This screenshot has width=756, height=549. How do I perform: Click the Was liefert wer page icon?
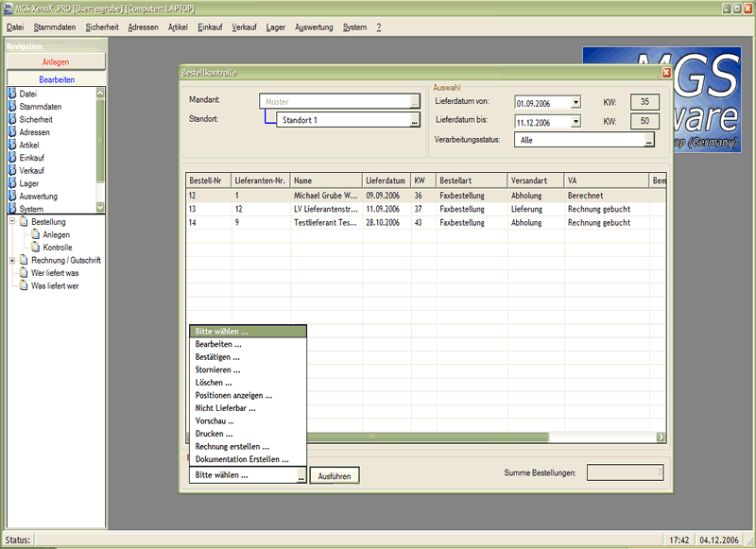[24, 285]
